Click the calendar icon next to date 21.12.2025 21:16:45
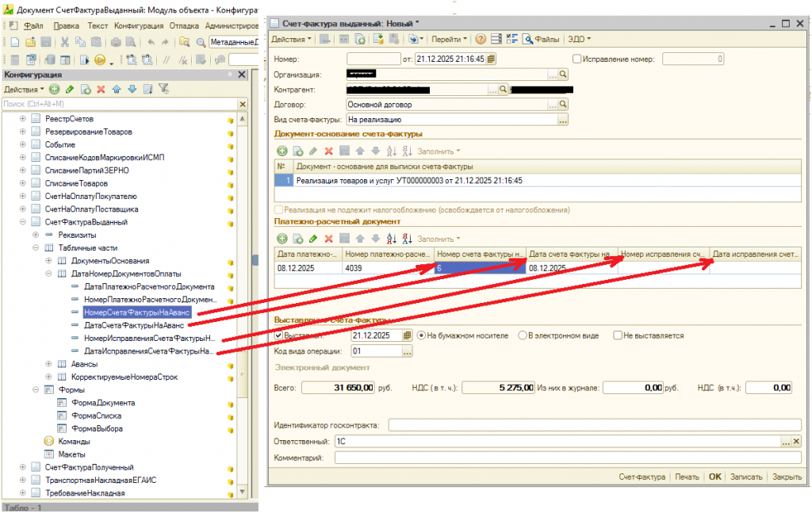 [x=491, y=59]
